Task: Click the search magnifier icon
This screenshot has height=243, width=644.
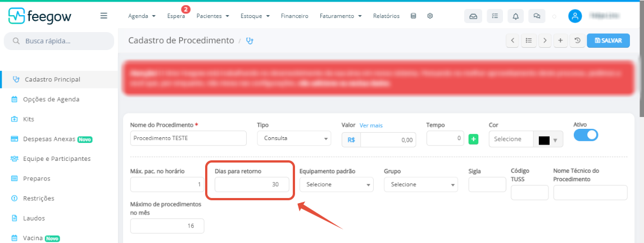Action: pyautogui.click(x=16, y=41)
